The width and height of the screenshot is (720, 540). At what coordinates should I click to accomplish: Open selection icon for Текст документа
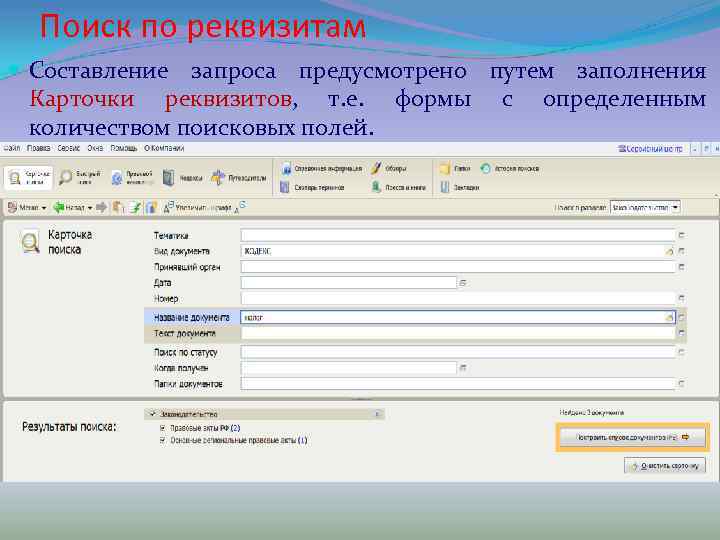tap(681, 333)
